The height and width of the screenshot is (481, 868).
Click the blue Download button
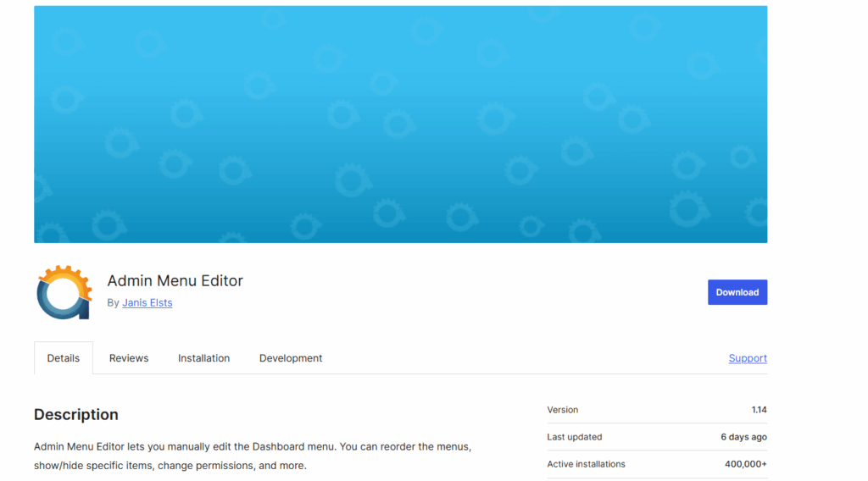737,292
